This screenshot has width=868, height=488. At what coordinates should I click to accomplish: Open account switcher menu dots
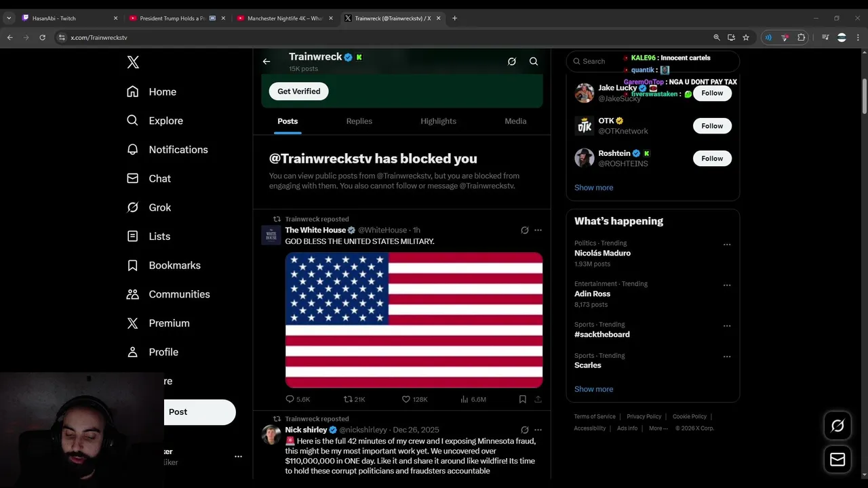click(x=238, y=457)
